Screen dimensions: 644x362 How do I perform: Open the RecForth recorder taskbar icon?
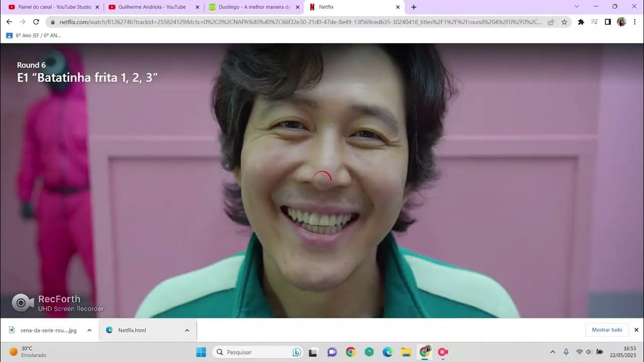point(443,352)
